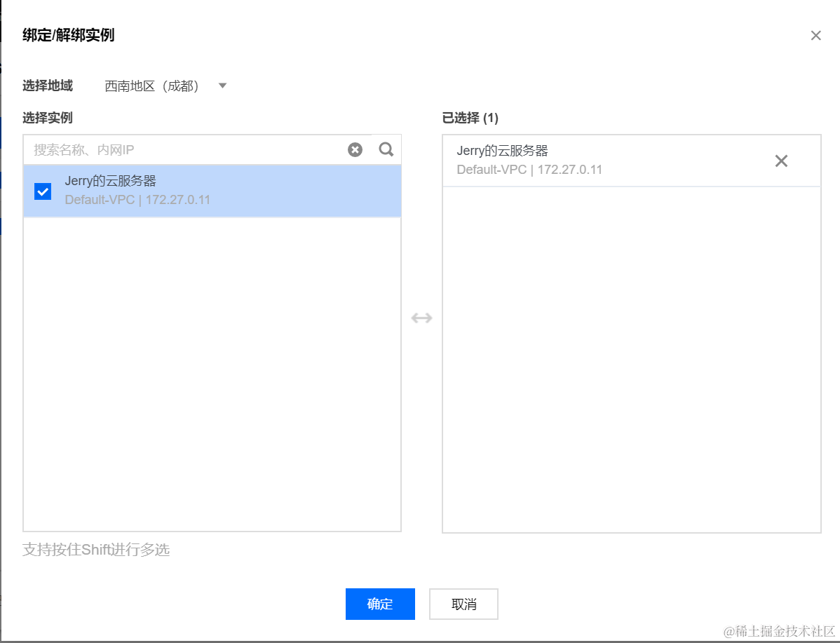This screenshot has height=643, width=840.
Task: Remove Jerry的云服务器 via its X icon
Action: pyautogui.click(x=781, y=161)
